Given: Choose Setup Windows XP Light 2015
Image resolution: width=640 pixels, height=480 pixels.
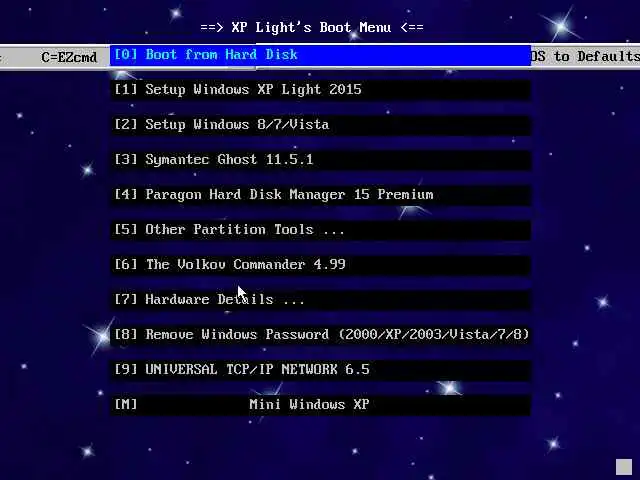Looking at the screenshot, I should pyautogui.click(x=320, y=90).
